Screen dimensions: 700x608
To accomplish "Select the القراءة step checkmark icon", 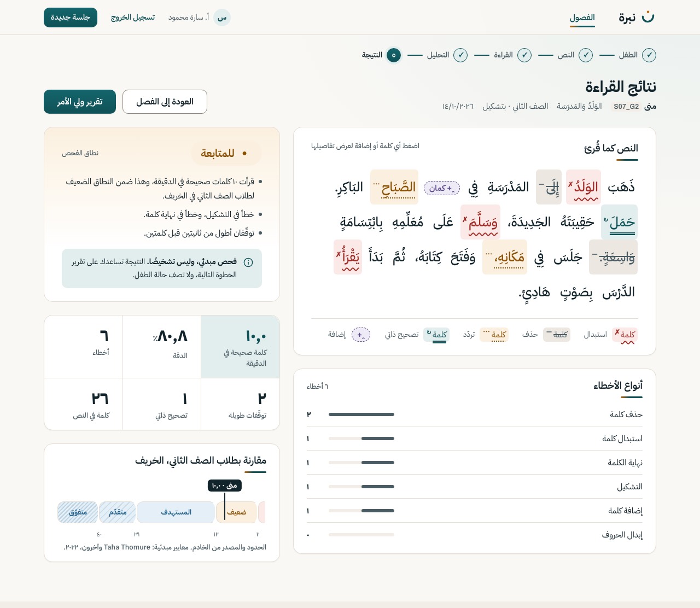I will coord(524,55).
